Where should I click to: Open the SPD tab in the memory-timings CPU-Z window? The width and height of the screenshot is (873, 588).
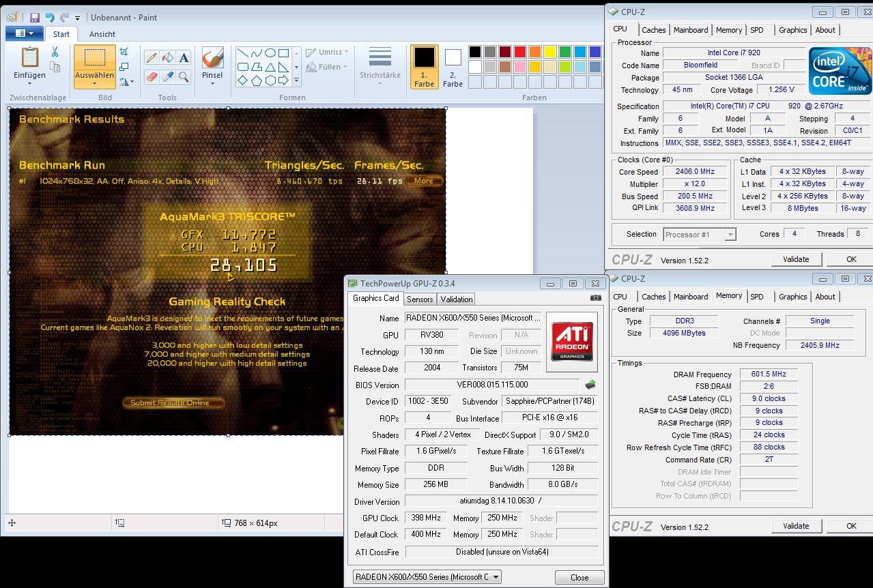click(x=756, y=297)
